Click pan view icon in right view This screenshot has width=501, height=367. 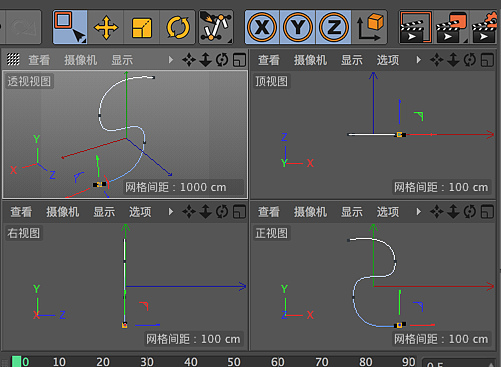point(189,212)
